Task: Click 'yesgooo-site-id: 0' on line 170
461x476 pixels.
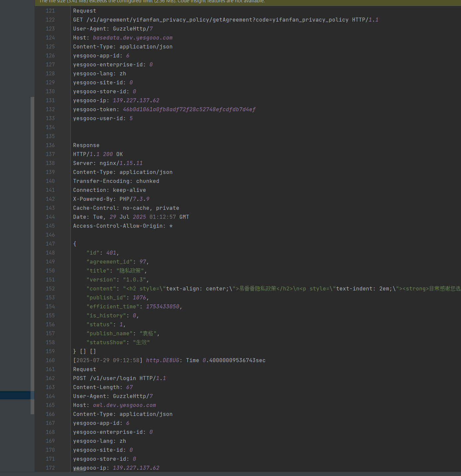Action: pos(103,450)
